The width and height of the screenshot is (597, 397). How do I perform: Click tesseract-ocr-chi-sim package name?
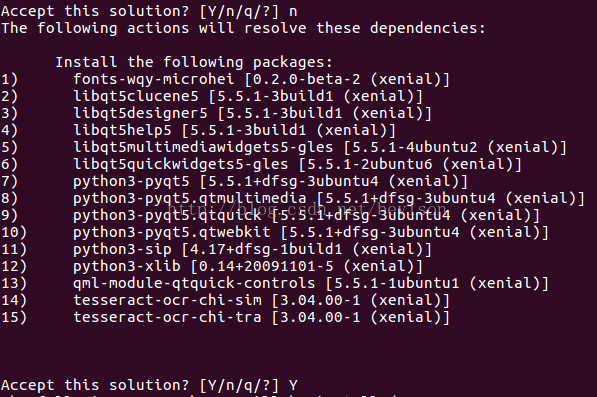167,300
